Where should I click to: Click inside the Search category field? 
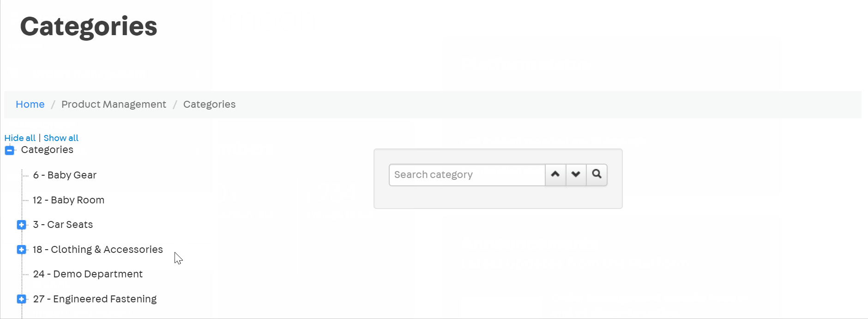[466, 175]
